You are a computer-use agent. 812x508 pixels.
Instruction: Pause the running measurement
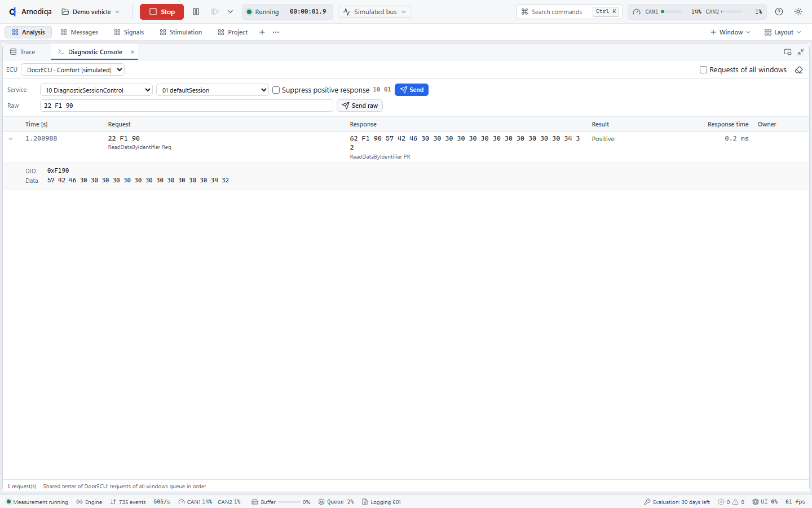pyautogui.click(x=196, y=12)
